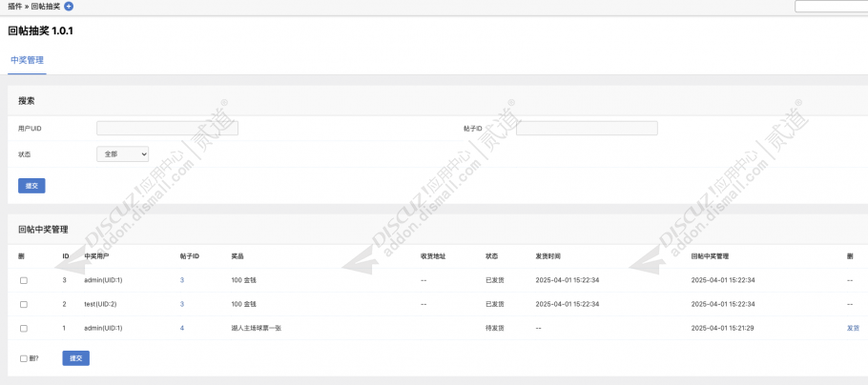
Task: Click the blue plus icon beside 回帖抽奖 breadcrumb
Action: 69,7
